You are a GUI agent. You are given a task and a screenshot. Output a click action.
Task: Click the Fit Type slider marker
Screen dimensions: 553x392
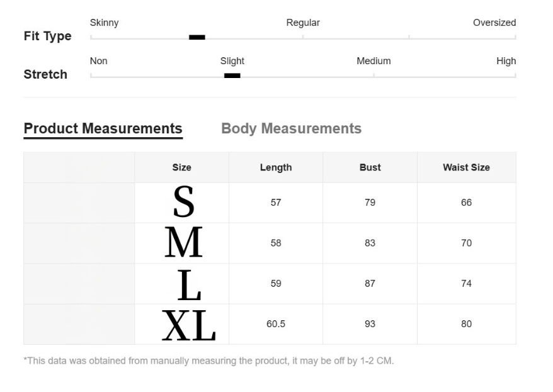(x=197, y=38)
